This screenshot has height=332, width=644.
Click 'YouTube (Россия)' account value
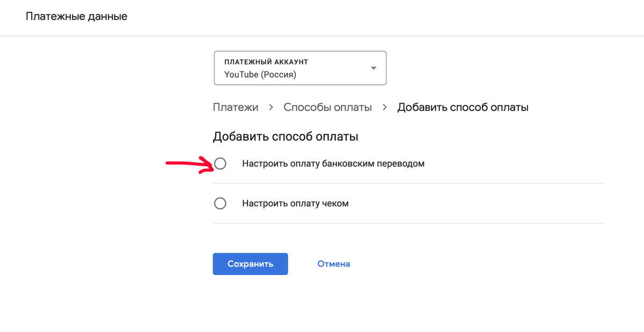260,75
